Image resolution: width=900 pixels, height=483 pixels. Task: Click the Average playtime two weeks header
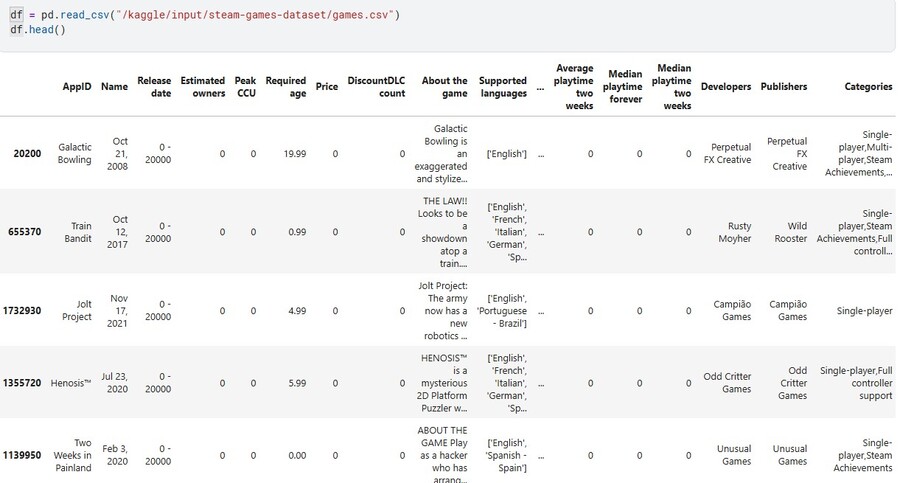(x=573, y=87)
